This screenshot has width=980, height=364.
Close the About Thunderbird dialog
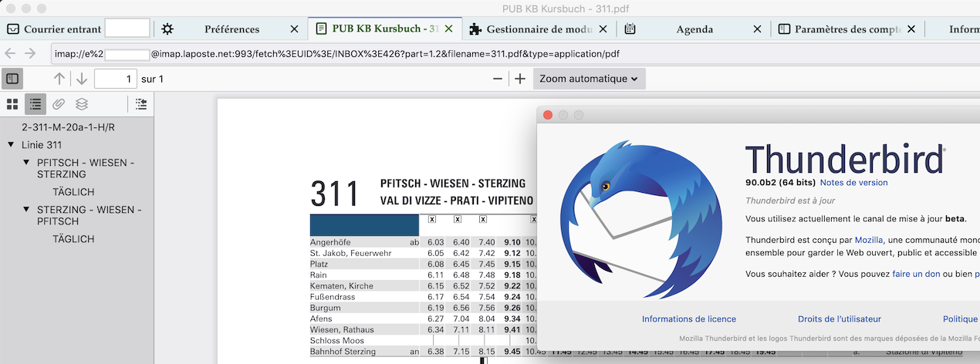pos(548,115)
